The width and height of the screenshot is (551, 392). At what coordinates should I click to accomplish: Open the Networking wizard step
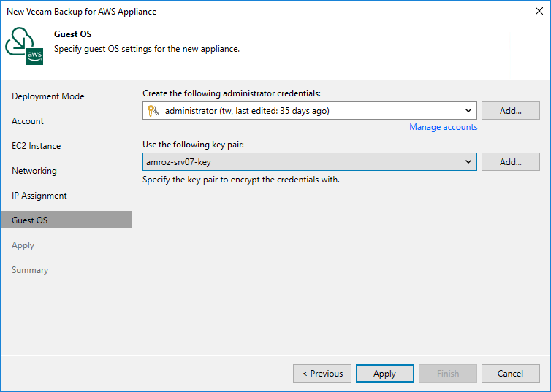[x=34, y=171]
